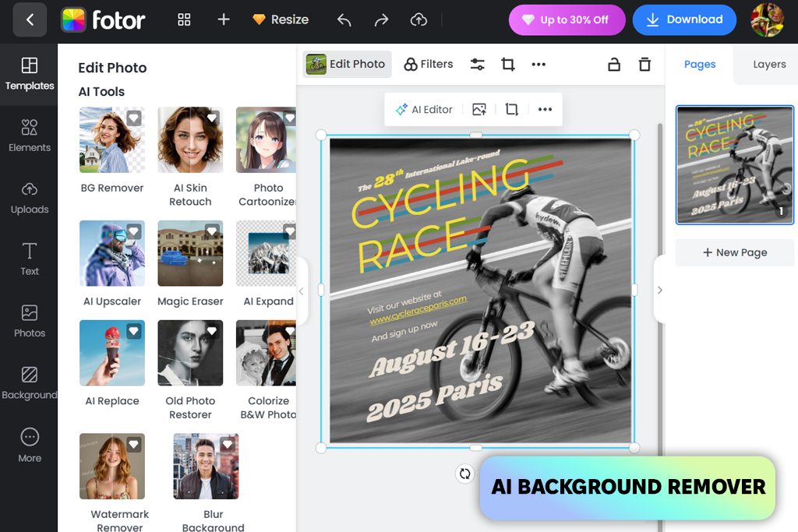This screenshot has height=532, width=798.
Task: Toggle favorite heart on Old Photo Restorer
Action: click(x=212, y=332)
